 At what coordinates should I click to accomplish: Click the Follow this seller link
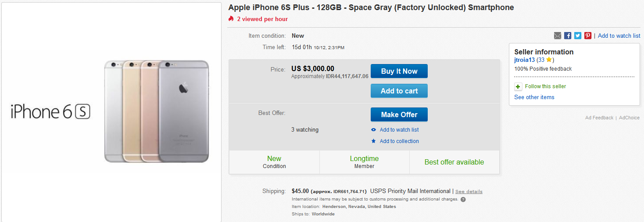545,86
